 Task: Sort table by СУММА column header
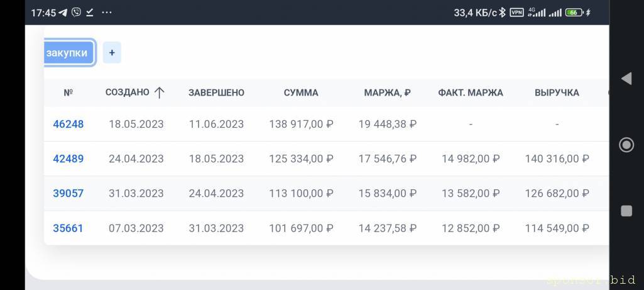pos(301,92)
